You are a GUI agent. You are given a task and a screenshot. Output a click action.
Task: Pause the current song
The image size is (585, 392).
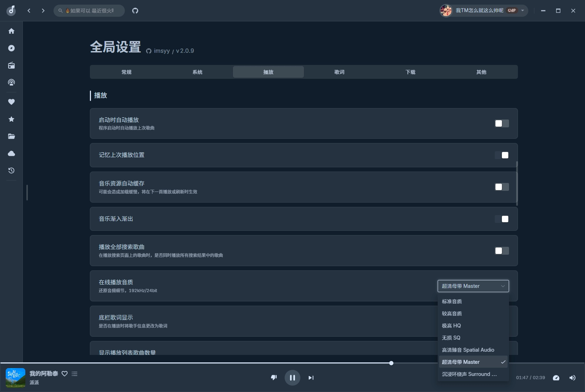tap(292, 378)
